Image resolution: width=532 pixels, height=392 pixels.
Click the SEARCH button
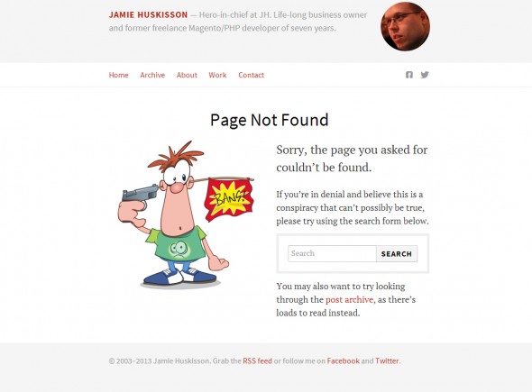click(396, 253)
